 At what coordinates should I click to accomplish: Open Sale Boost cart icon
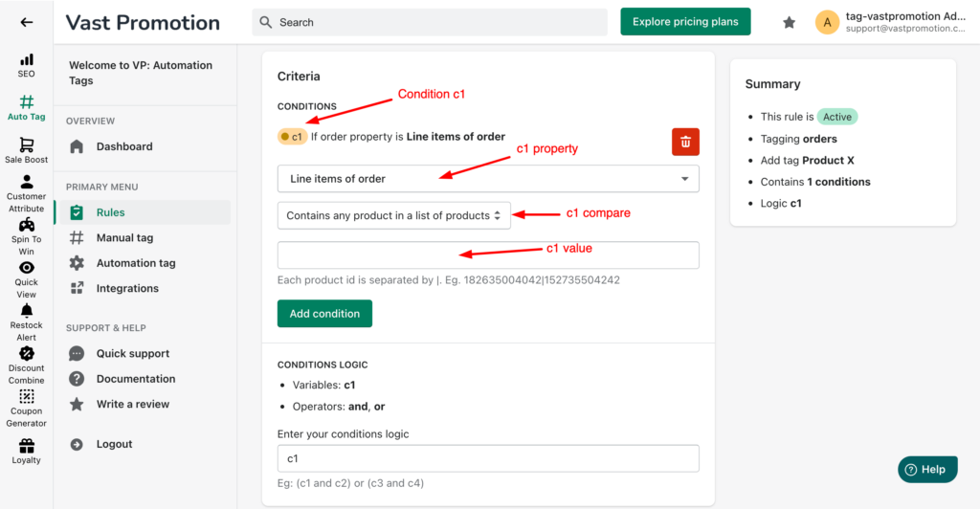coord(26,144)
